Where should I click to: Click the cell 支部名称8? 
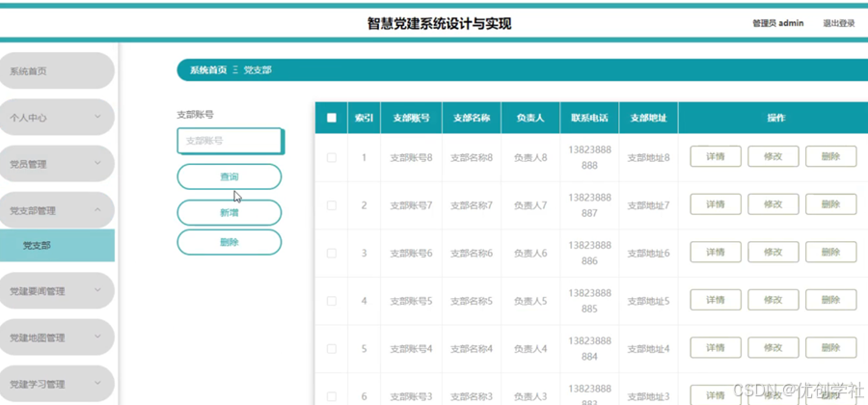(x=472, y=158)
